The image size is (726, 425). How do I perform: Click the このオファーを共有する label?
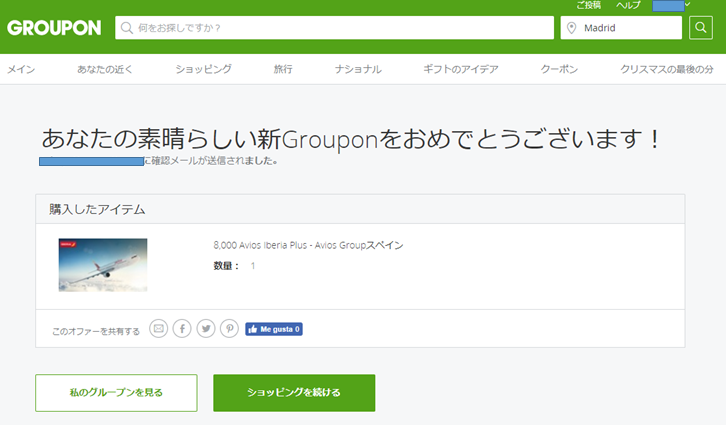pos(96,331)
